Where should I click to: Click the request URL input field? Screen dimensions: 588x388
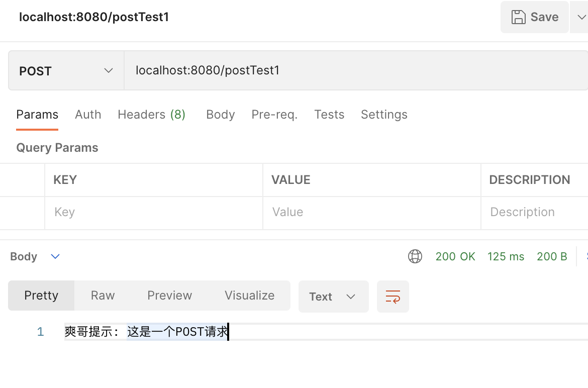[352, 70]
